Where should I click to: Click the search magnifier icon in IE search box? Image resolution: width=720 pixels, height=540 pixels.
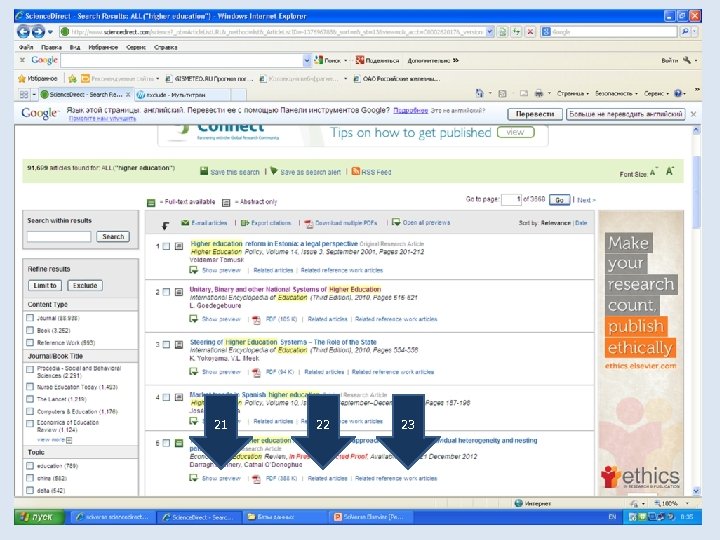[x=685, y=32]
